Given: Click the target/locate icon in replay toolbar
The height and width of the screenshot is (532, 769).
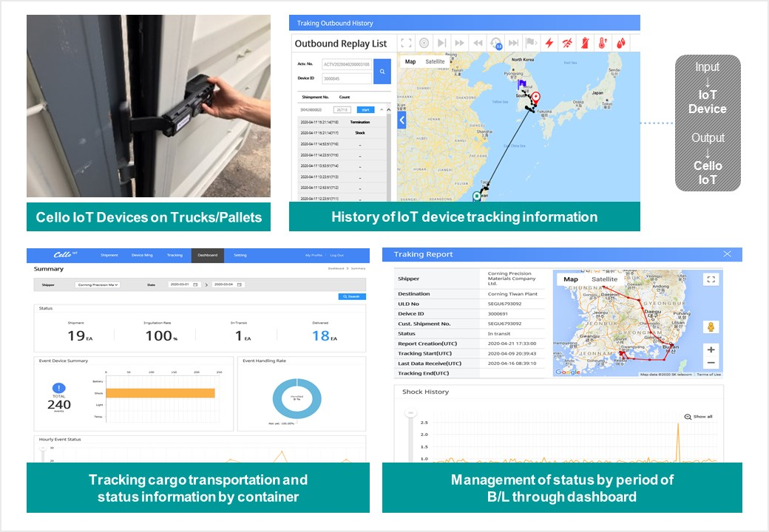Looking at the screenshot, I should pos(424,43).
